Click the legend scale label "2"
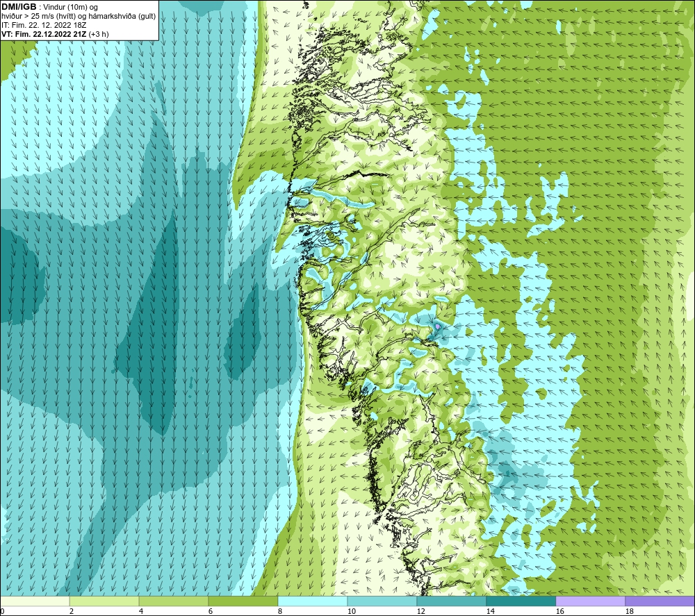 pos(72,611)
